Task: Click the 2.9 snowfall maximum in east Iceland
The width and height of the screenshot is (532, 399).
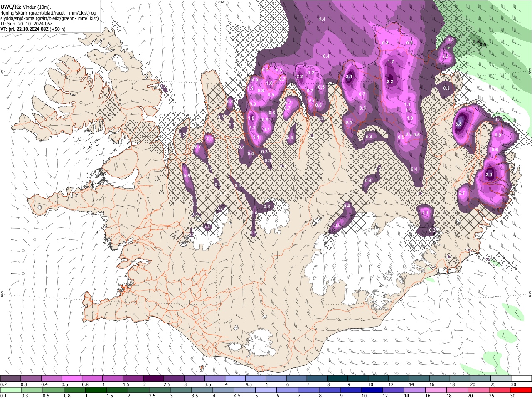Action: (489, 175)
